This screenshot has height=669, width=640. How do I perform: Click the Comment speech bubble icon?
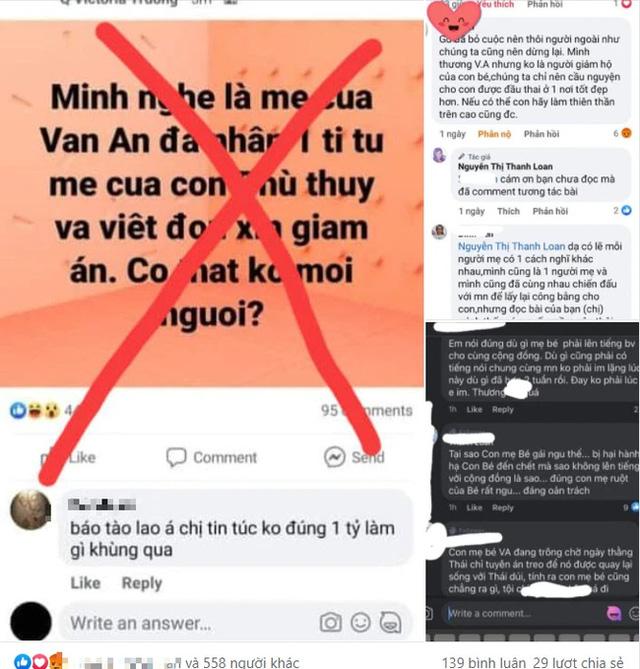(176, 457)
